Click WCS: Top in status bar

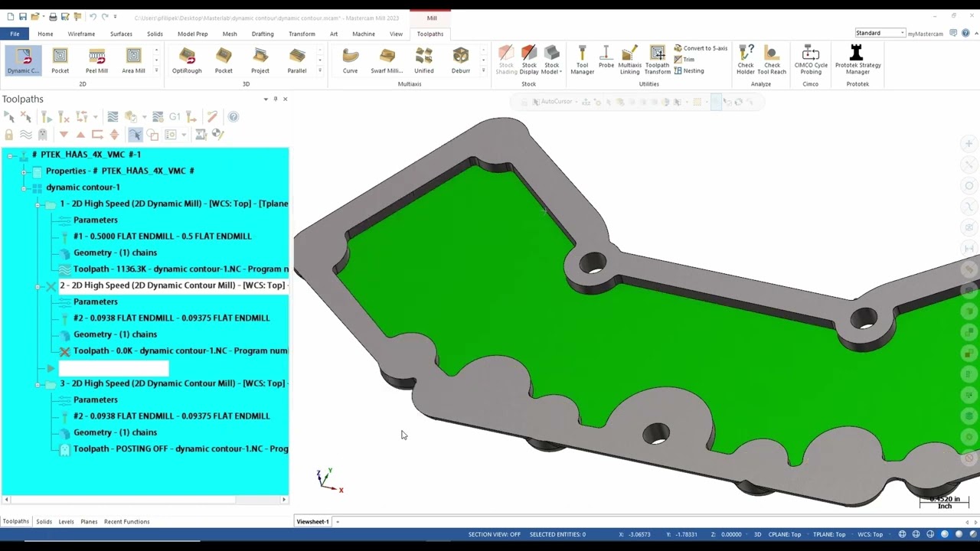coord(871,534)
